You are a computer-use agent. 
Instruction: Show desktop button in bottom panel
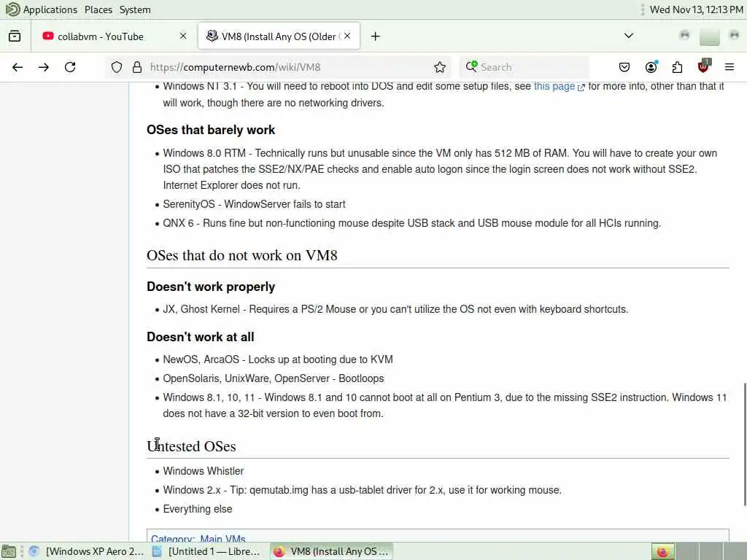coord(9,551)
